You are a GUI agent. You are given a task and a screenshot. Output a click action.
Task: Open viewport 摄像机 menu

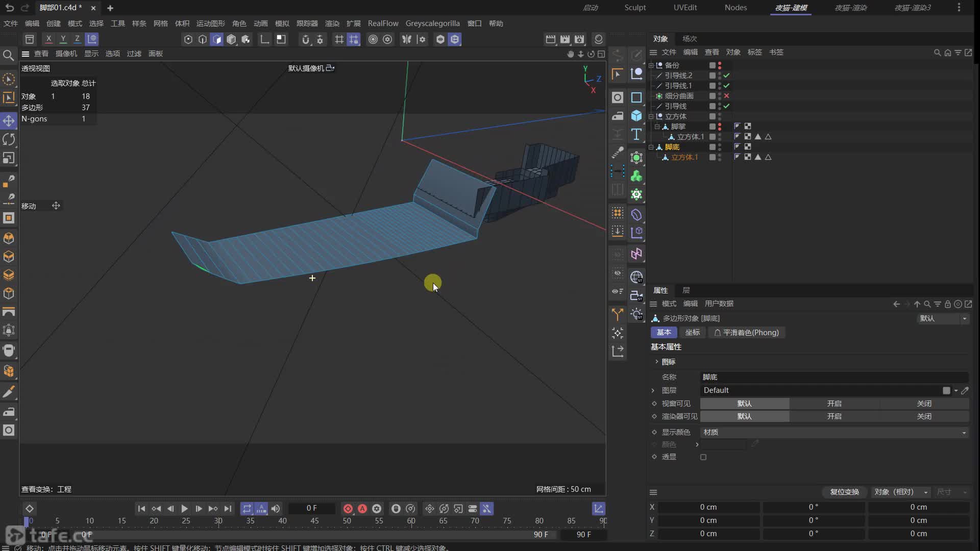coord(66,54)
